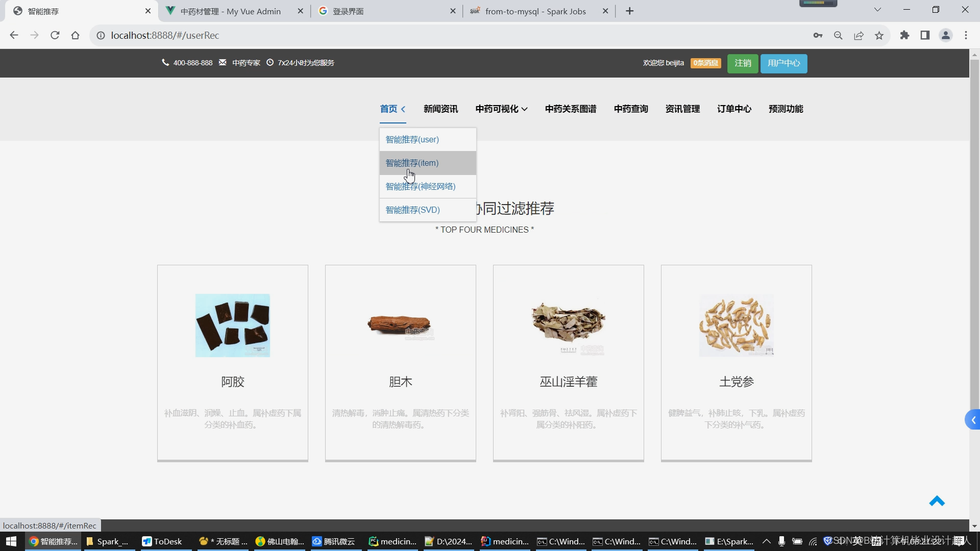
Task: Click the share page icon in address bar
Action: click(x=859, y=35)
